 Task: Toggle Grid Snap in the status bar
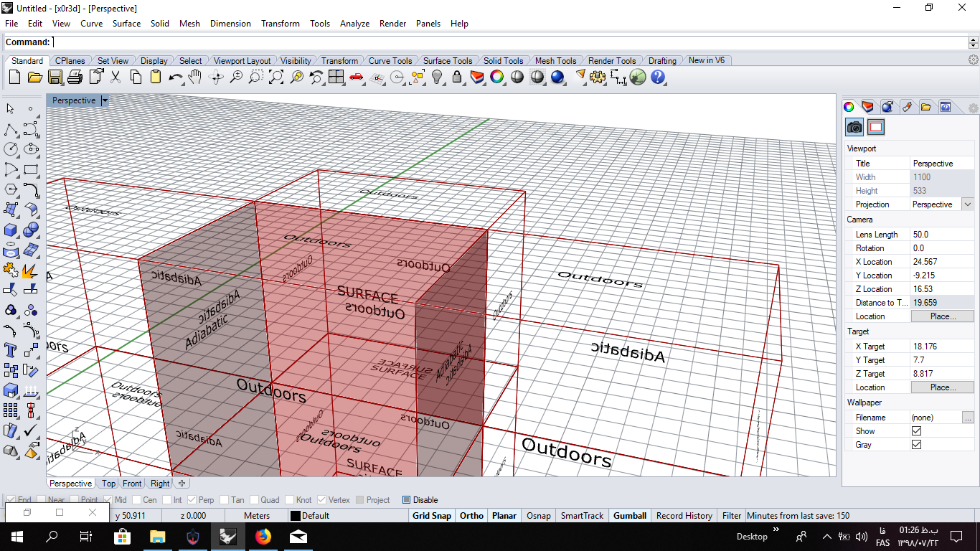coord(432,516)
